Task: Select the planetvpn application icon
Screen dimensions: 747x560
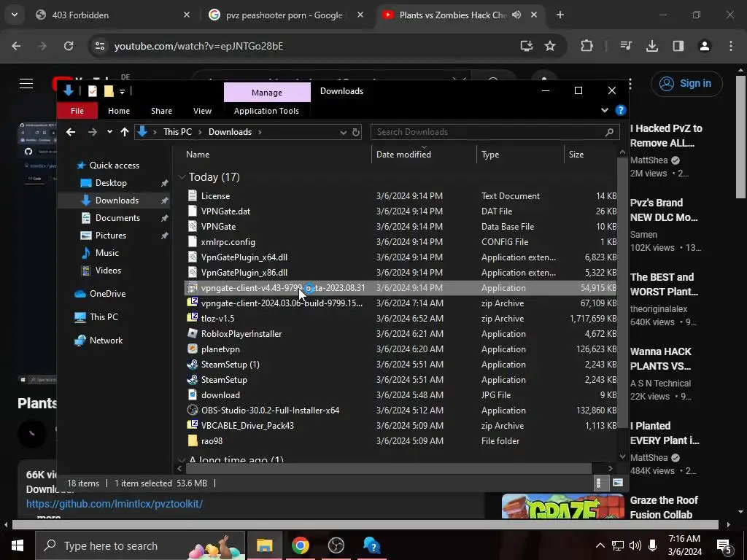Action: point(193,349)
